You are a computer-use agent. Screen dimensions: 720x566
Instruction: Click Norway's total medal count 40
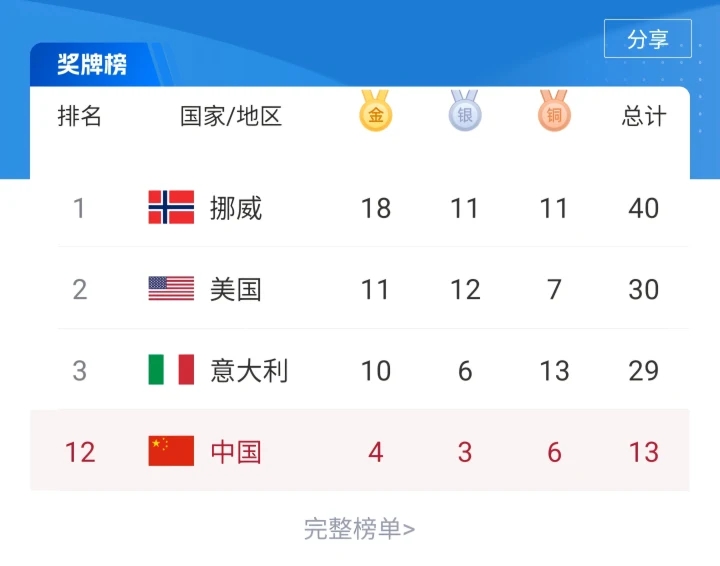[x=644, y=208]
